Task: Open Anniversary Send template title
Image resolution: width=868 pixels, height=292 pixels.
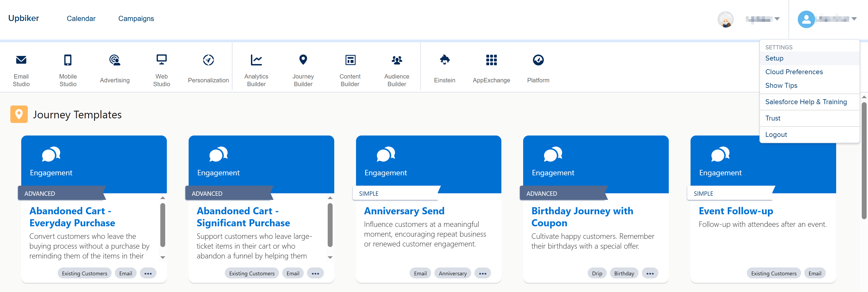Action: 404,211
